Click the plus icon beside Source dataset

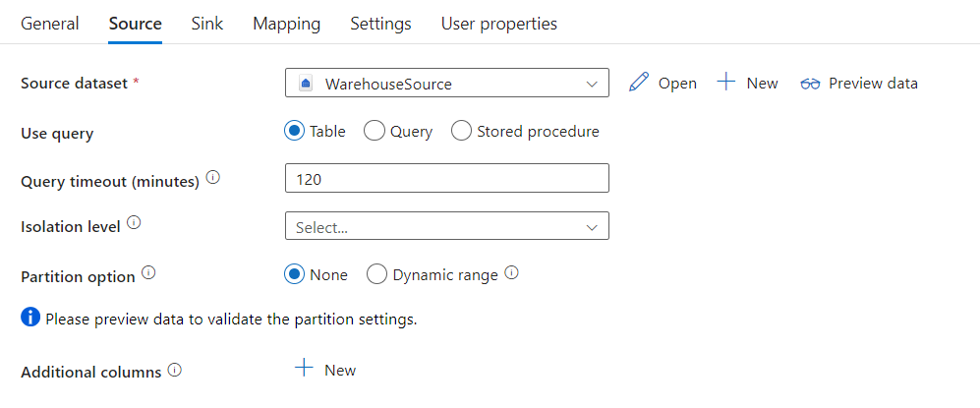coord(726,83)
